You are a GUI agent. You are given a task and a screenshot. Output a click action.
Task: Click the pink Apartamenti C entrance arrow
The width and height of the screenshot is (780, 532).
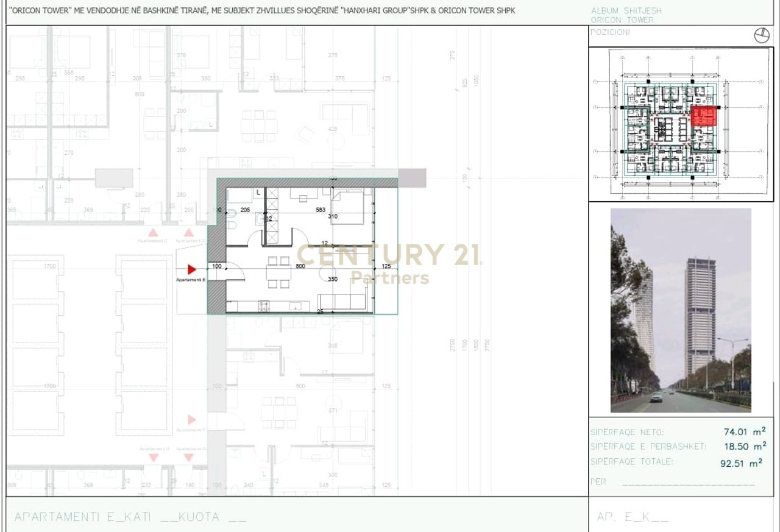coord(154,233)
